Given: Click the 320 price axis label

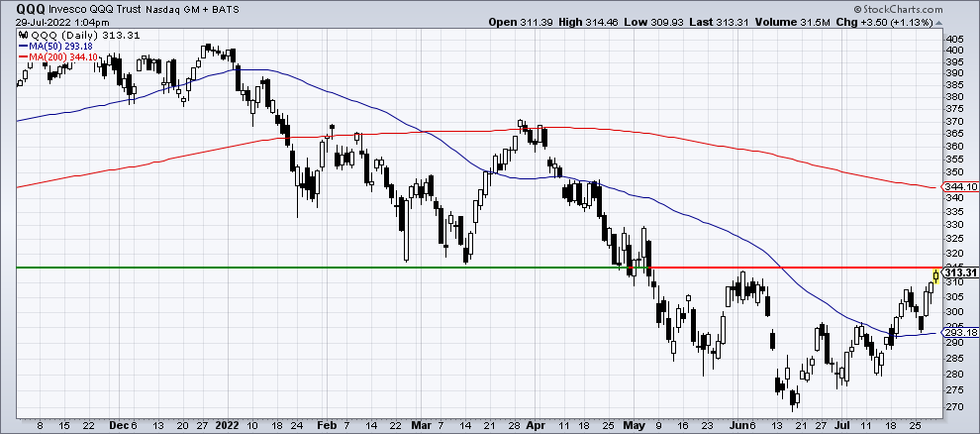Looking at the screenshot, I should pyautogui.click(x=953, y=254).
